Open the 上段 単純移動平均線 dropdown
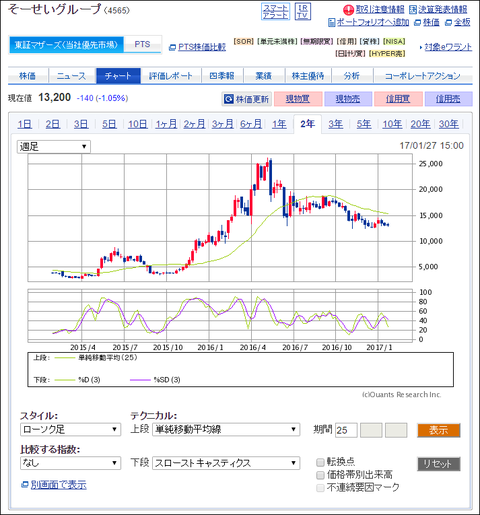This screenshot has width=480, height=515. [x=226, y=429]
